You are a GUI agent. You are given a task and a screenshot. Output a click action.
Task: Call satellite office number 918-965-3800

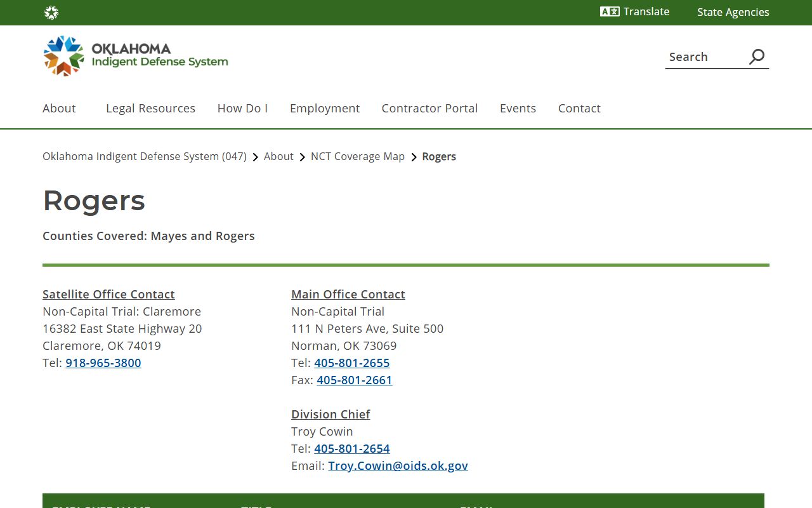[x=103, y=363]
